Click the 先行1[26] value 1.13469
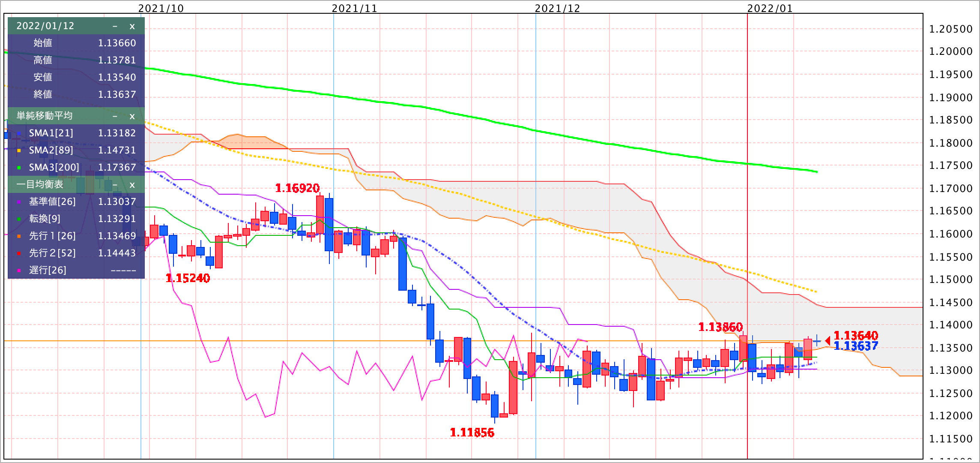The width and height of the screenshot is (980, 463). (117, 236)
